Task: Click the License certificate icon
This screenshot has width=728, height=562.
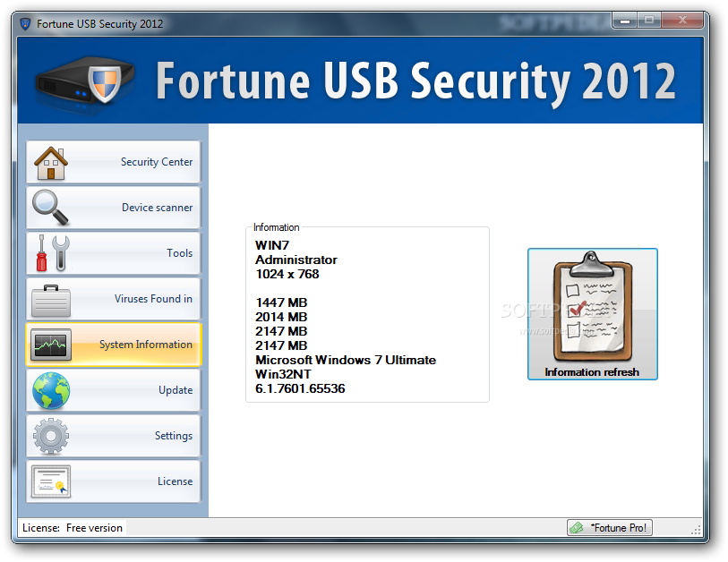Action: coord(51,481)
